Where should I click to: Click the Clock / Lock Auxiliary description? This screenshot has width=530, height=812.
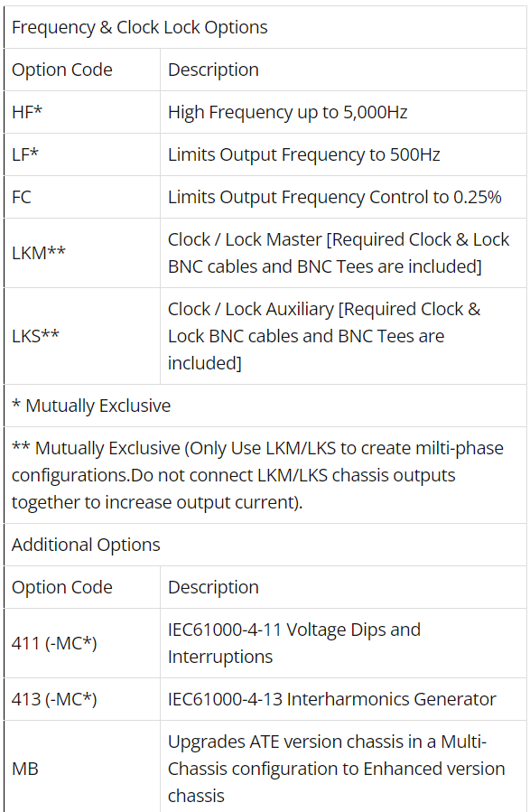coord(324,336)
